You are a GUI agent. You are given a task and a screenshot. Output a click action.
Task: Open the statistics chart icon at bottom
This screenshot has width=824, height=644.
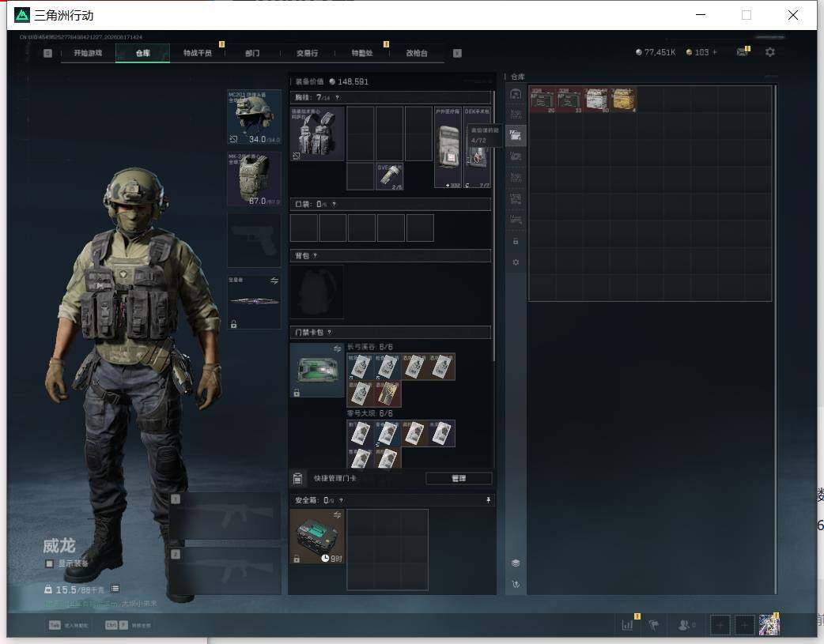tap(627, 625)
